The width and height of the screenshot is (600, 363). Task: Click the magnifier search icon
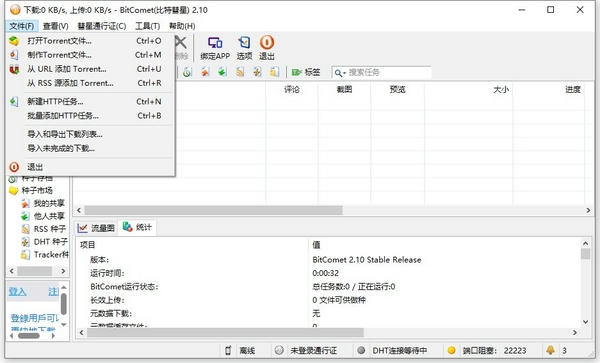point(338,72)
